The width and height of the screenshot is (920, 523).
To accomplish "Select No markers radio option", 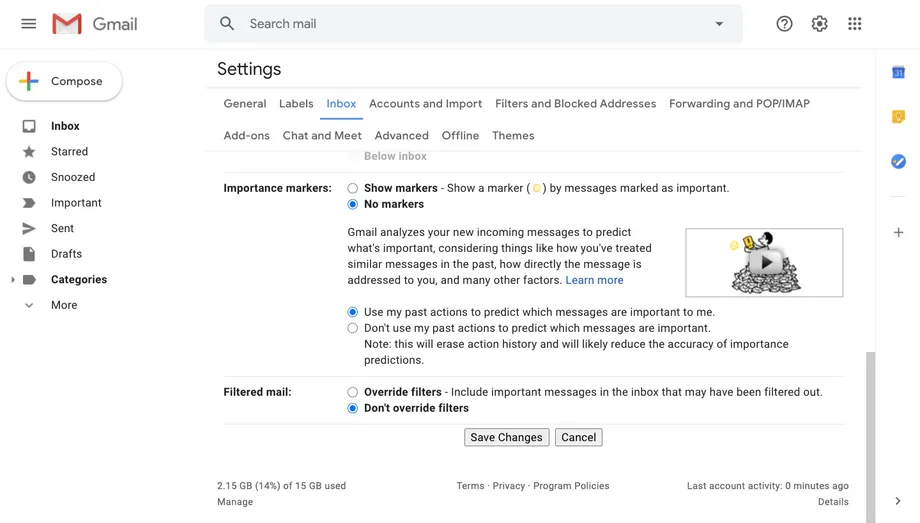I will tap(352, 204).
